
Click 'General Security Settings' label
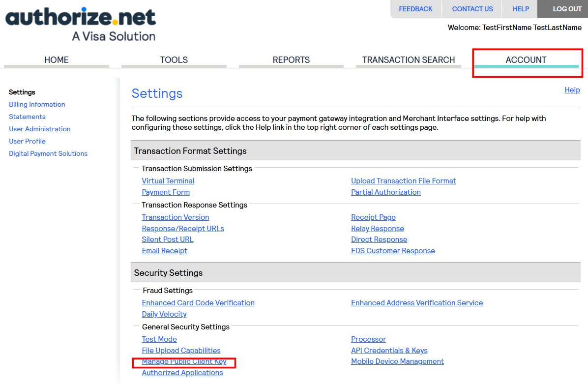(x=186, y=326)
